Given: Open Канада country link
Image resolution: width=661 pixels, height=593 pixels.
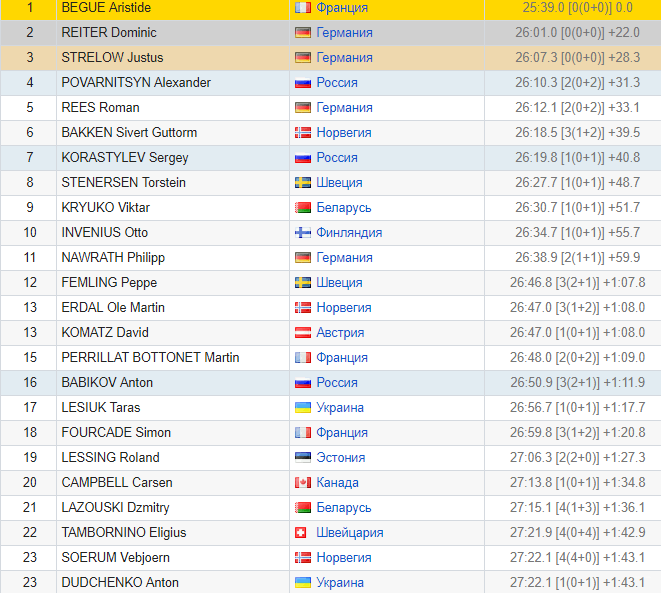Looking at the screenshot, I should 338,483.
